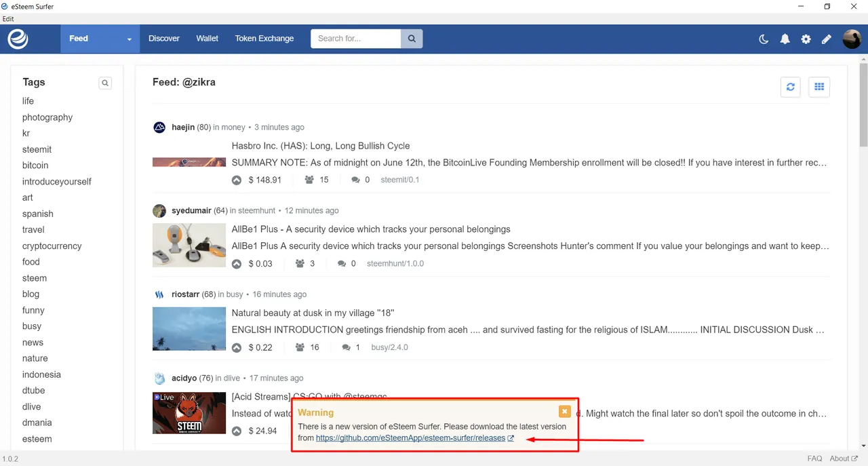The height and width of the screenshot is (466, 868).
Task: Open AllBe1 Plus post thumbnail
Action: 189,245
